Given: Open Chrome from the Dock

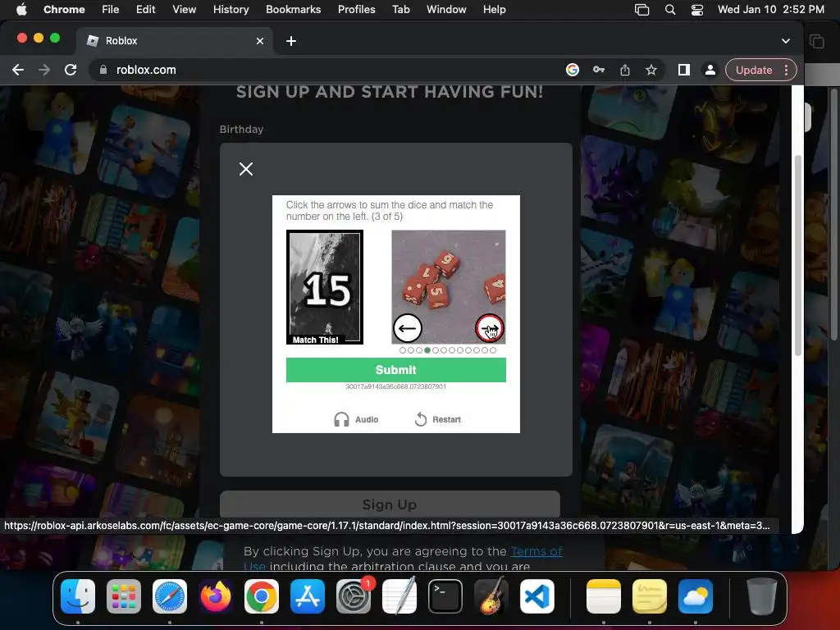Looking at the screenshot, I should coord(262,596).
